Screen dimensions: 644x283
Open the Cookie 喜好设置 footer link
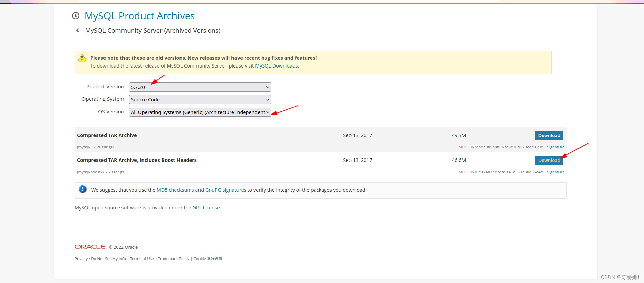click(208, 259)
